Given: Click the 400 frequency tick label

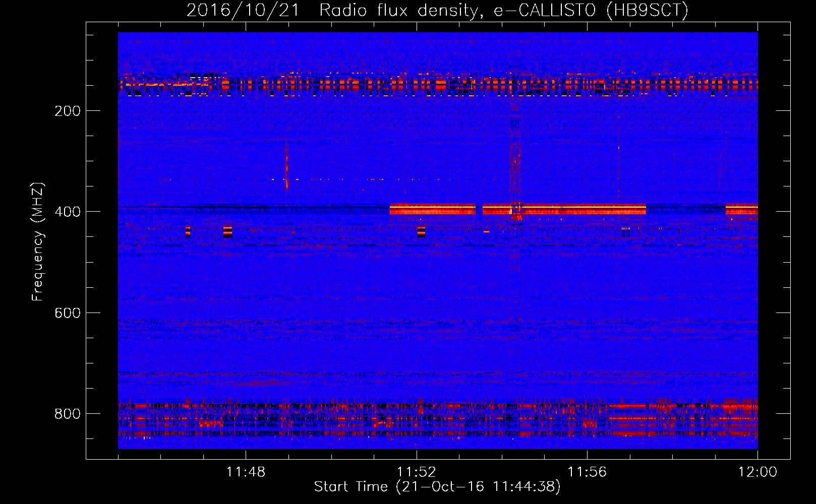Looking at the screenshot, I should (x=68, y=212).
